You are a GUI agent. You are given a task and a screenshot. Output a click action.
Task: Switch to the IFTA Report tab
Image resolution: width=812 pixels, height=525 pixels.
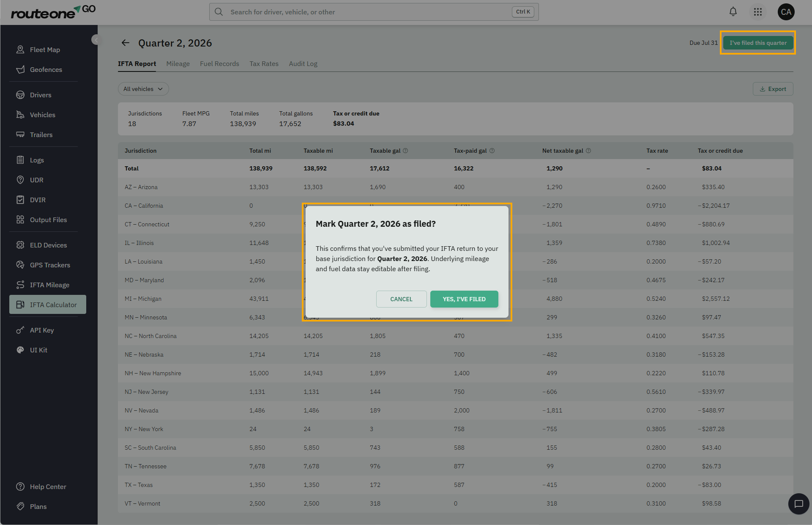[x=137, y=64]
